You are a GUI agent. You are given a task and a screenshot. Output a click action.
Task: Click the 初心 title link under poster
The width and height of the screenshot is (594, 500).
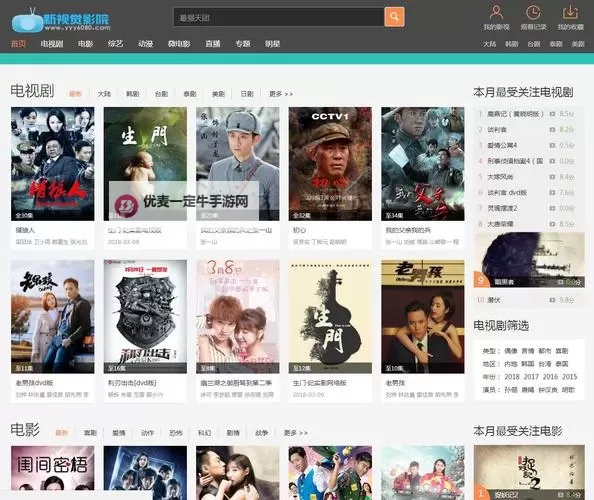299,230
